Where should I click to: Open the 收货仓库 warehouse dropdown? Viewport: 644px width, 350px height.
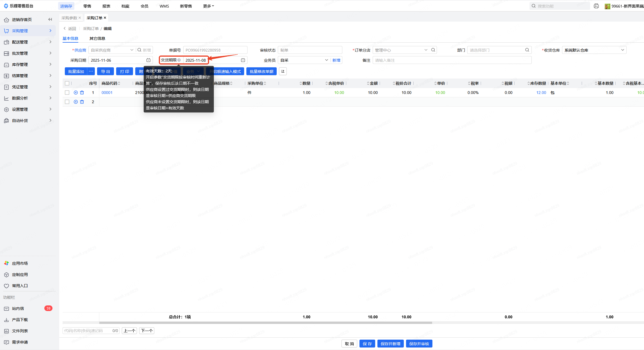point(594,50)
